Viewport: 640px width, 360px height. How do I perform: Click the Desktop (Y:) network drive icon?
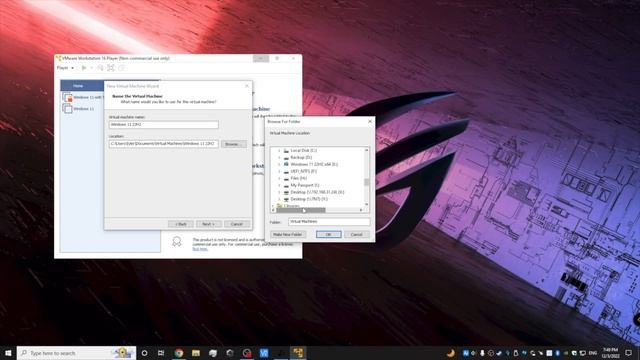(286, 199)
